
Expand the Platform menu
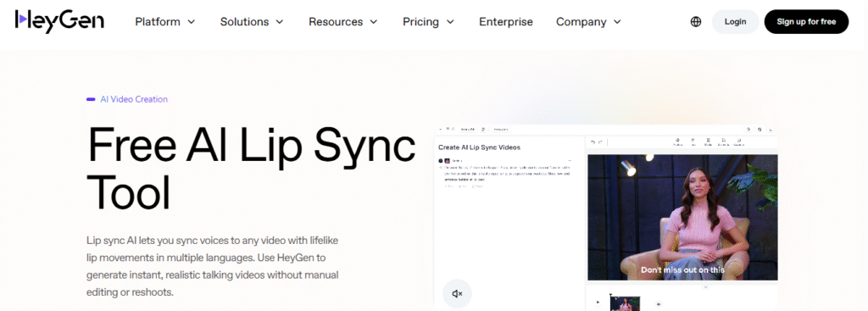point(165,22)
